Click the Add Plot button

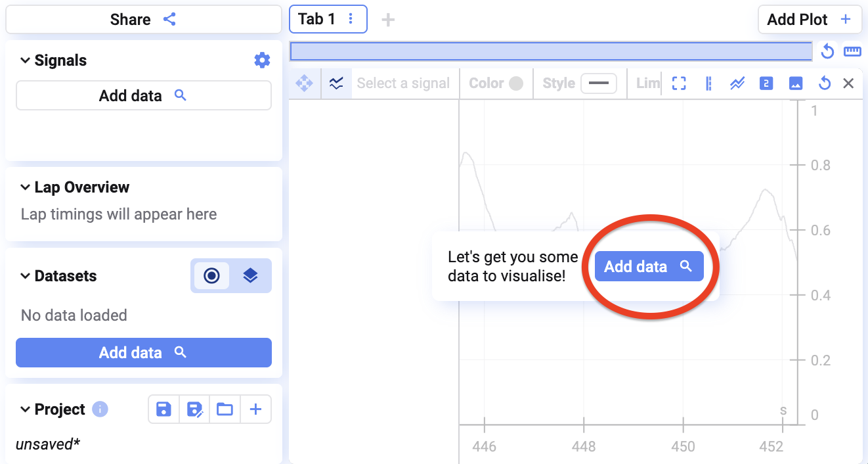(x=809, y=19)
